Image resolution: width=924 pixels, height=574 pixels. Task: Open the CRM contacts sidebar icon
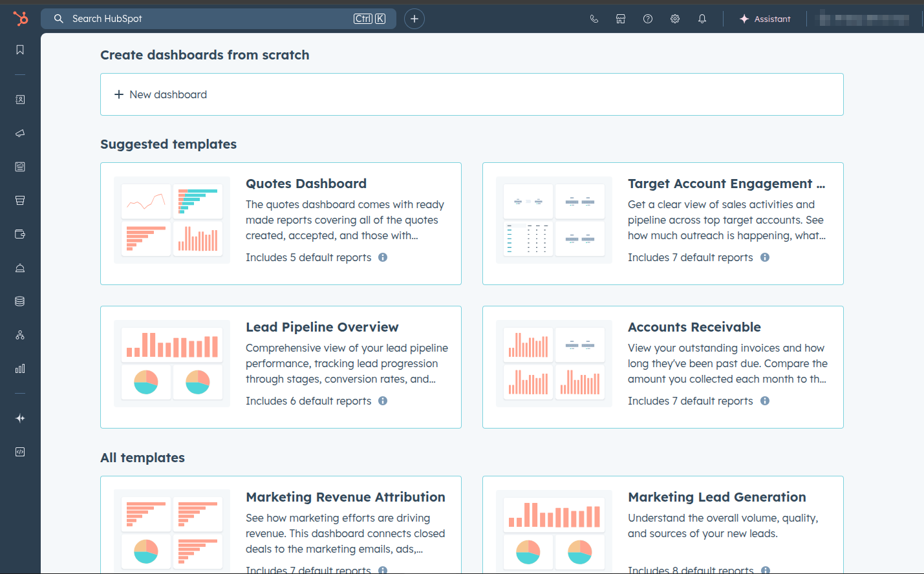coord(20,100)
